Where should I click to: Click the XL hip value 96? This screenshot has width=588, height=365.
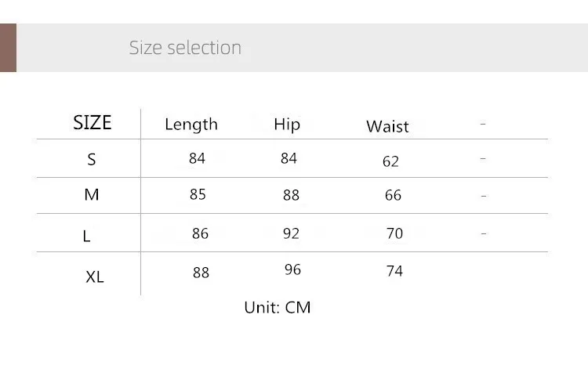tap(292, 269)
